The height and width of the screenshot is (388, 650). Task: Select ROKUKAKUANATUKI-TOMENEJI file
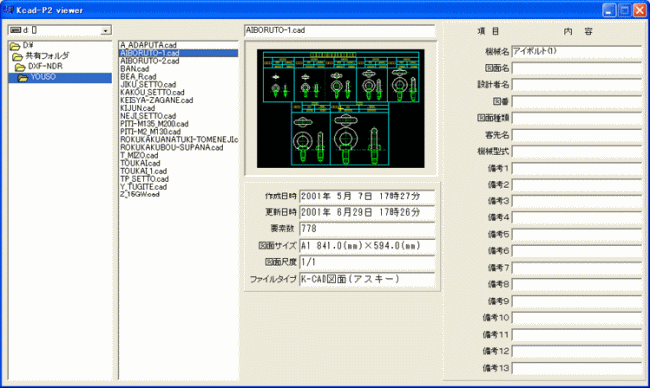179,140
